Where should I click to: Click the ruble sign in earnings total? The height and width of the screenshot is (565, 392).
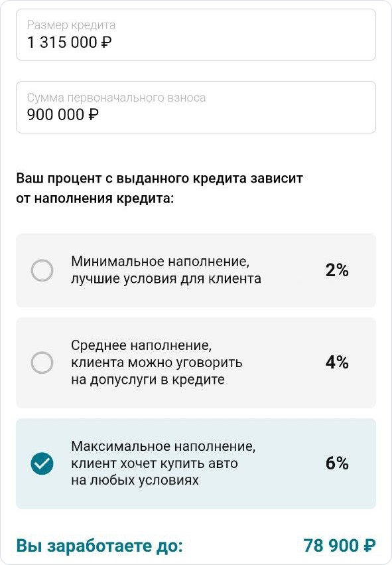coord(369,546)
